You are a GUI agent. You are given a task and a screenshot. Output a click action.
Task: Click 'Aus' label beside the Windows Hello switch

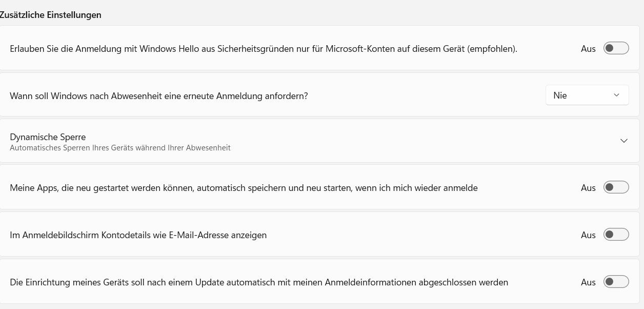click(x=588, y=49)
